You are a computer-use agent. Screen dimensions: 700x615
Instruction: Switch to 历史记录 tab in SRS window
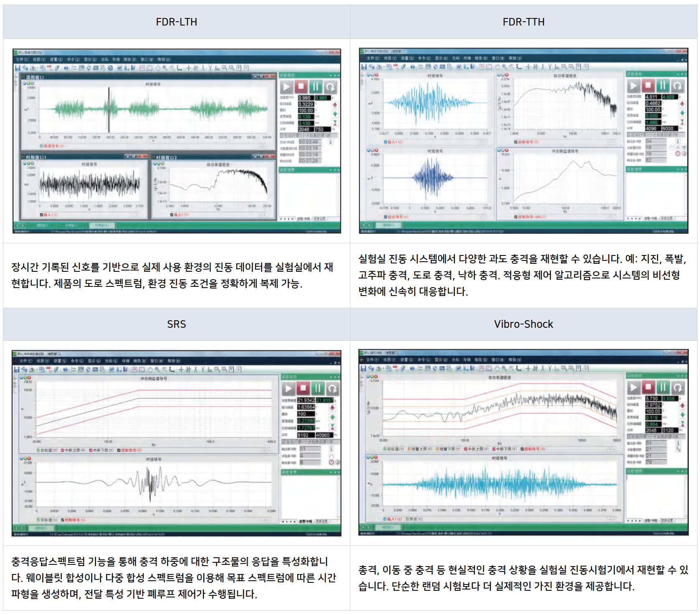tap(321, 521)
